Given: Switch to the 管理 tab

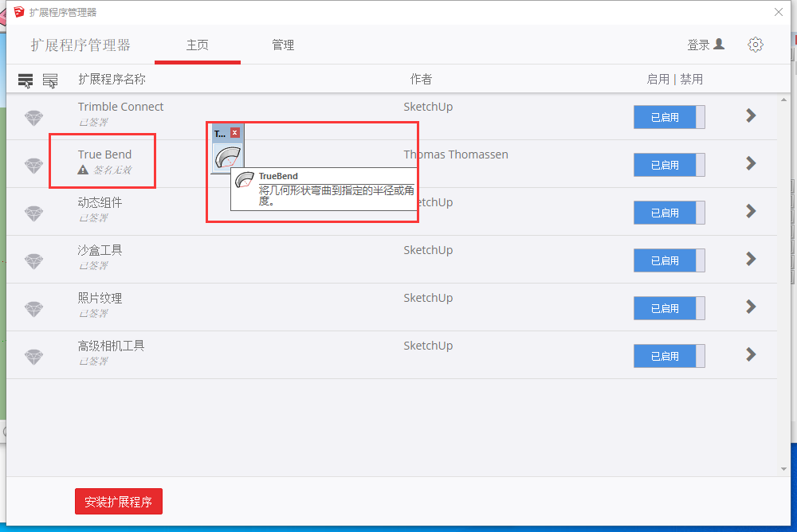Looking at the screenshot, I should (x=283, y=45).
